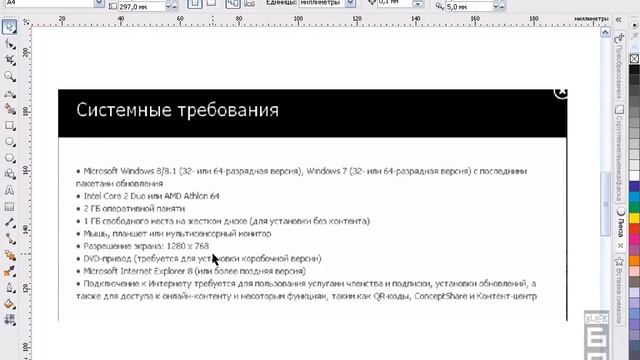Select the Ellipse tool
Image resolution: width=640 pixels, height=360 pixels.
(x=9, y=142)
